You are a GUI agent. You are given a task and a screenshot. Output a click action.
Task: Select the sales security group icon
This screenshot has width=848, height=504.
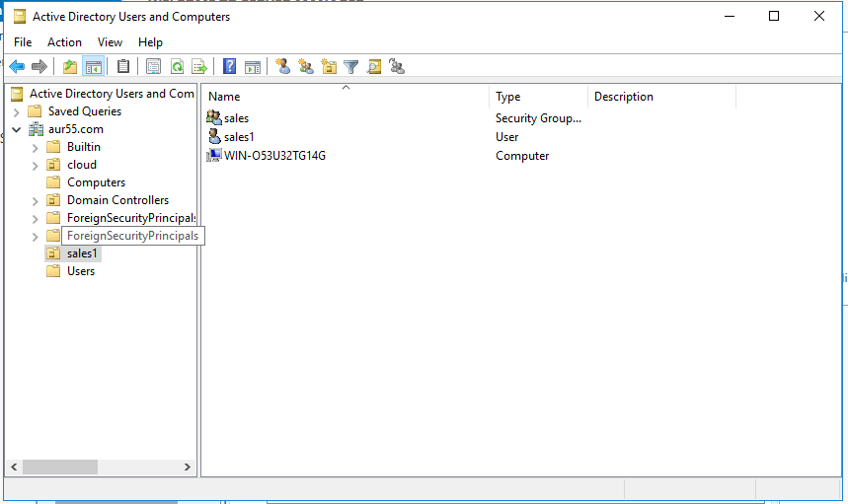(214, 117)
